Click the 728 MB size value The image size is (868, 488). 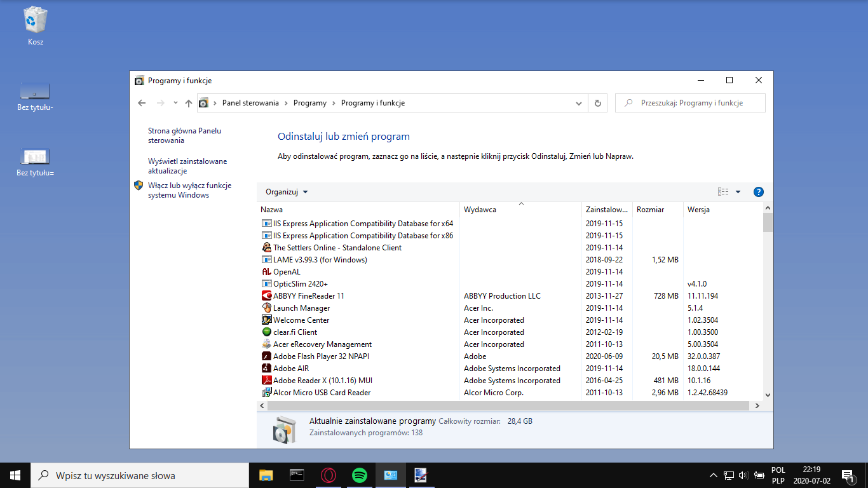point(665,296)
